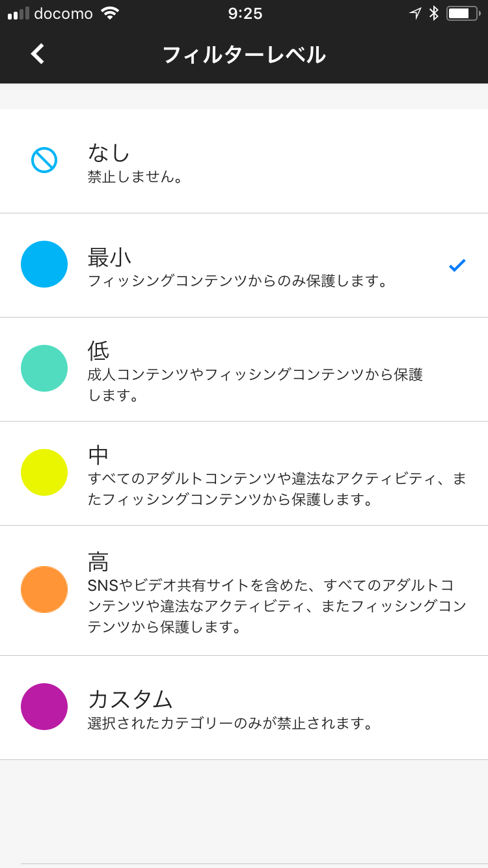Click the purple circle for カスタム level
This screenshot has height=868, width=488.
click(x=44, y=707)
